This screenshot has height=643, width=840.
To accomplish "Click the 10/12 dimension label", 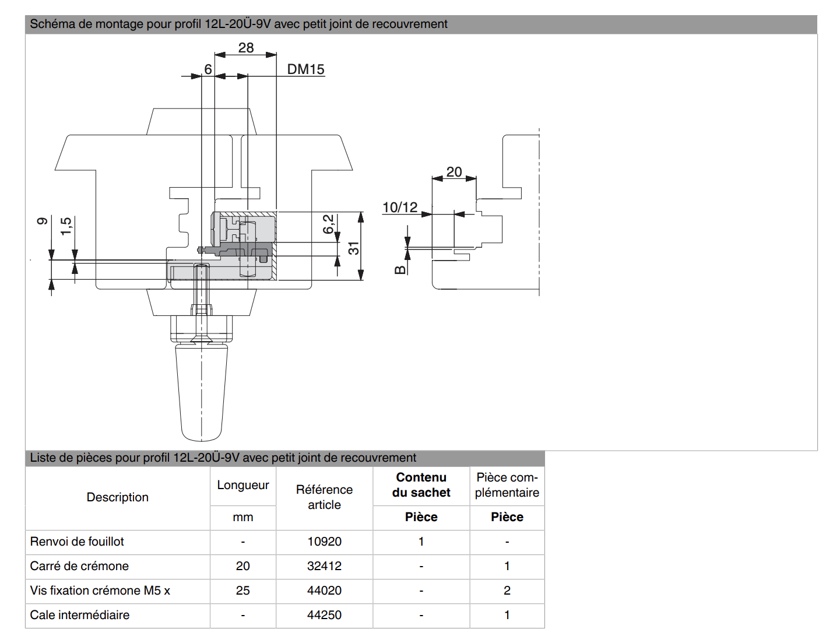I will (400, 208).
